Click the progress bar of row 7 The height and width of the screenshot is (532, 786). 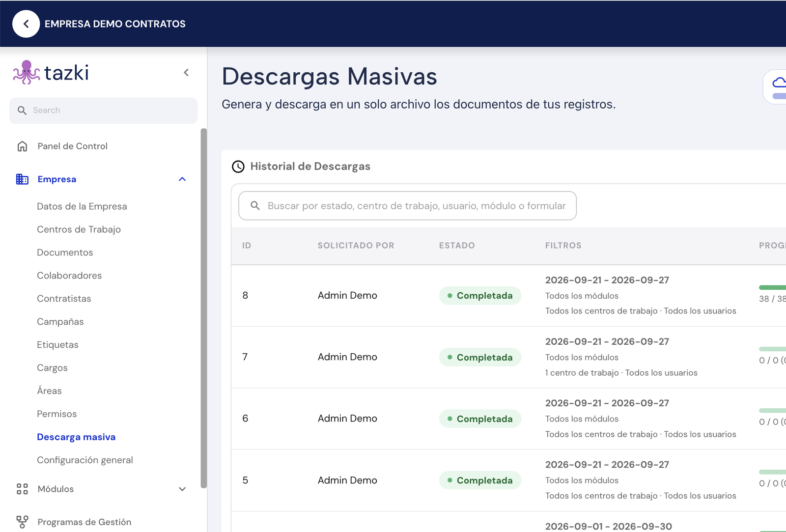pos(772,349)
